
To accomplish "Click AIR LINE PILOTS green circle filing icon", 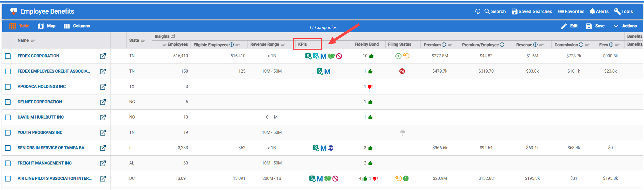I will point(406,178).
